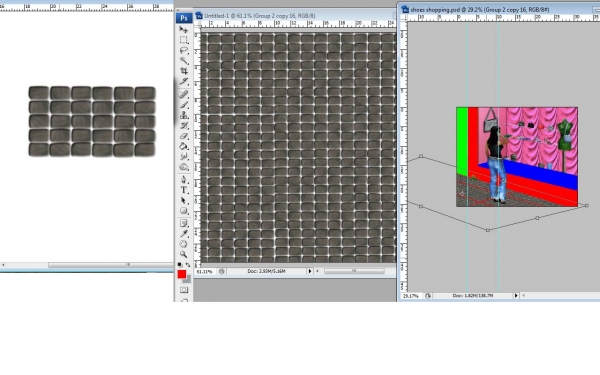Screen dimensions: 600x375
Task: Activate the Untitled-1 document title tab
Action: [260, 16]
